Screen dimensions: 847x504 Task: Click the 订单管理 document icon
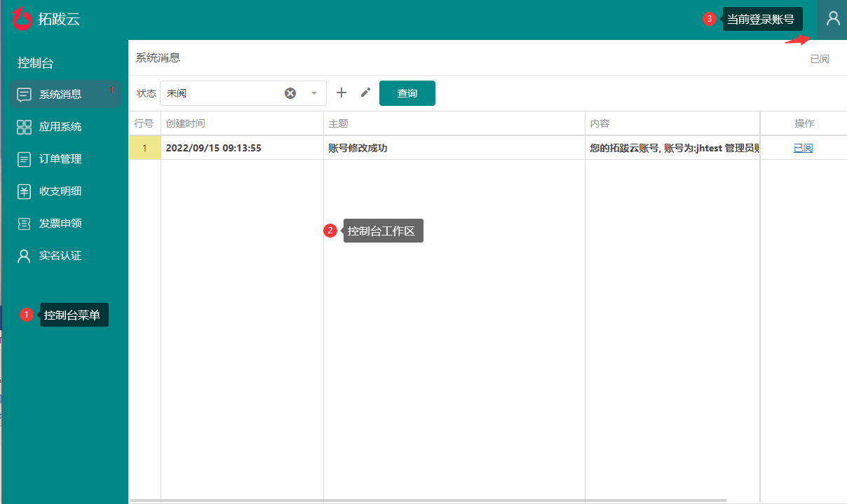25,159
